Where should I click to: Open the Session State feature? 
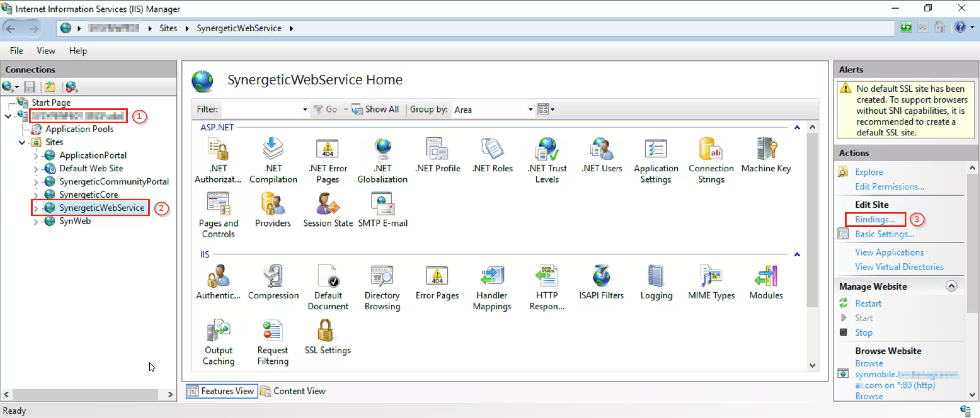(x=328, y=210)
